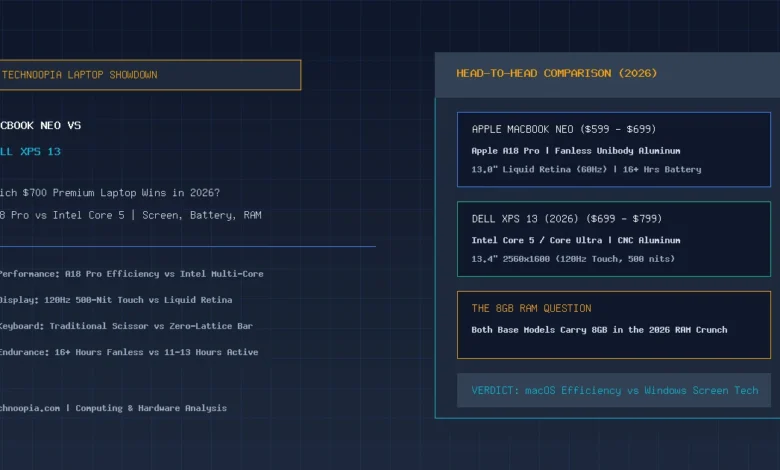This screenshot has height=470, width=780.
Task: Click 'APPLE MACBOOK NEO ($599 - $699)' title
Action: coord(564,129)
